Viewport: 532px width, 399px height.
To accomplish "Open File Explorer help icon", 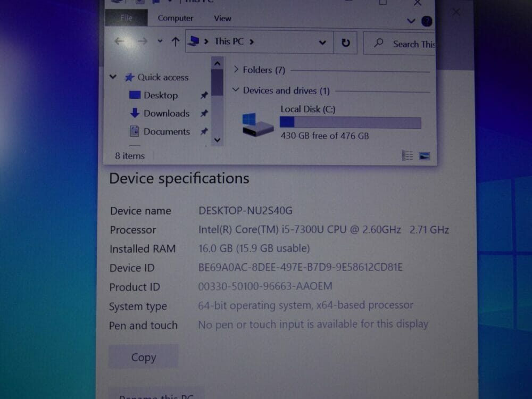I will pos(427,21).
